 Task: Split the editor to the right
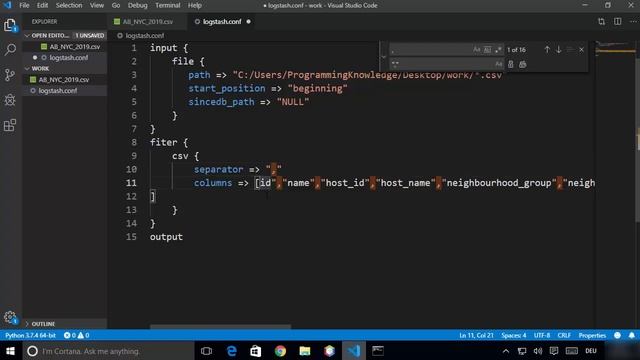click(x=618, y=21)
